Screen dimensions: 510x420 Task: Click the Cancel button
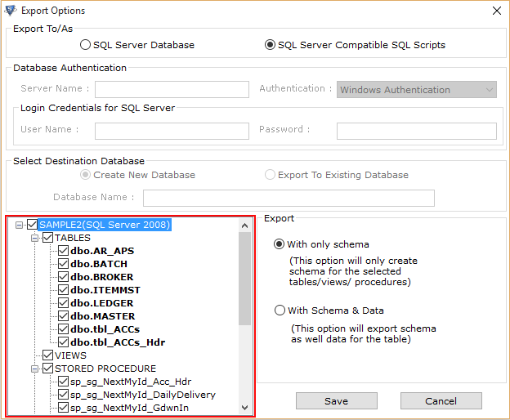(x=441, y=401)
